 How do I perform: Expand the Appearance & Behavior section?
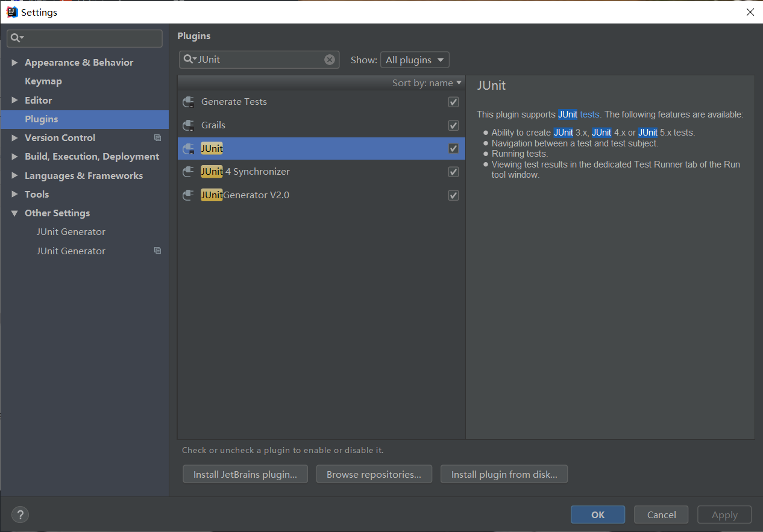(x=14, y=63)
